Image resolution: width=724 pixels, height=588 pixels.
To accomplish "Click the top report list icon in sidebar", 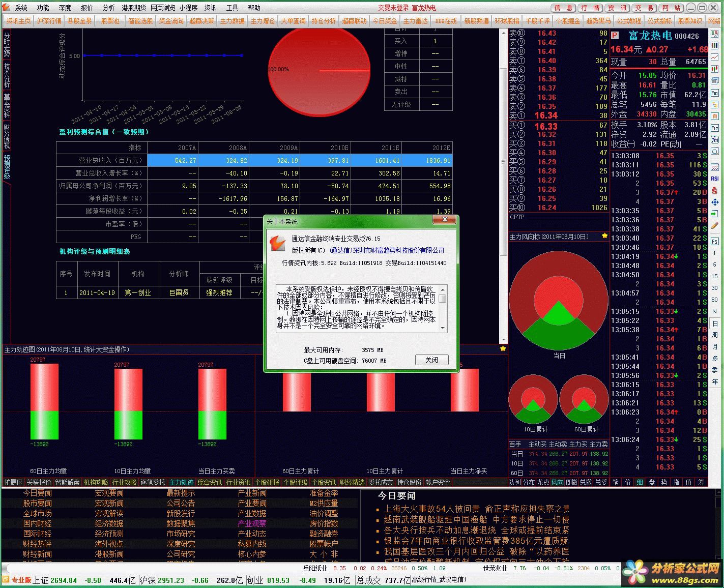I will (715, 34).
